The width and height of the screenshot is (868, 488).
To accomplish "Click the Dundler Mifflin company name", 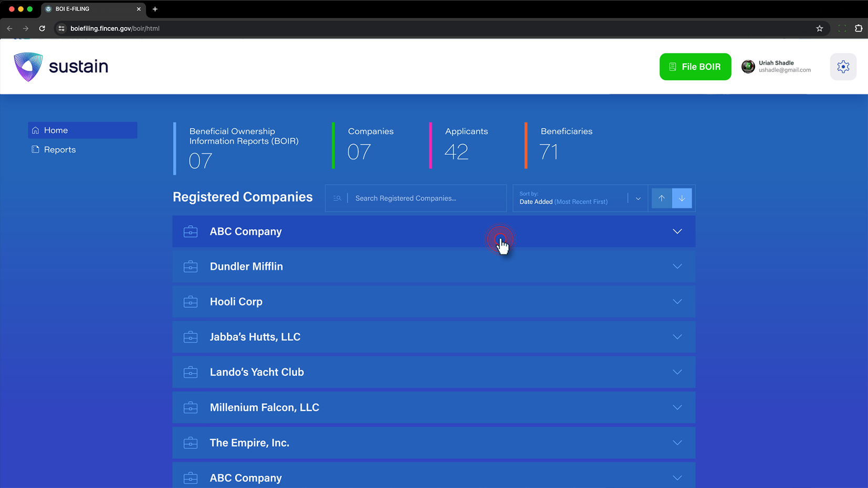I will (246, 267).
